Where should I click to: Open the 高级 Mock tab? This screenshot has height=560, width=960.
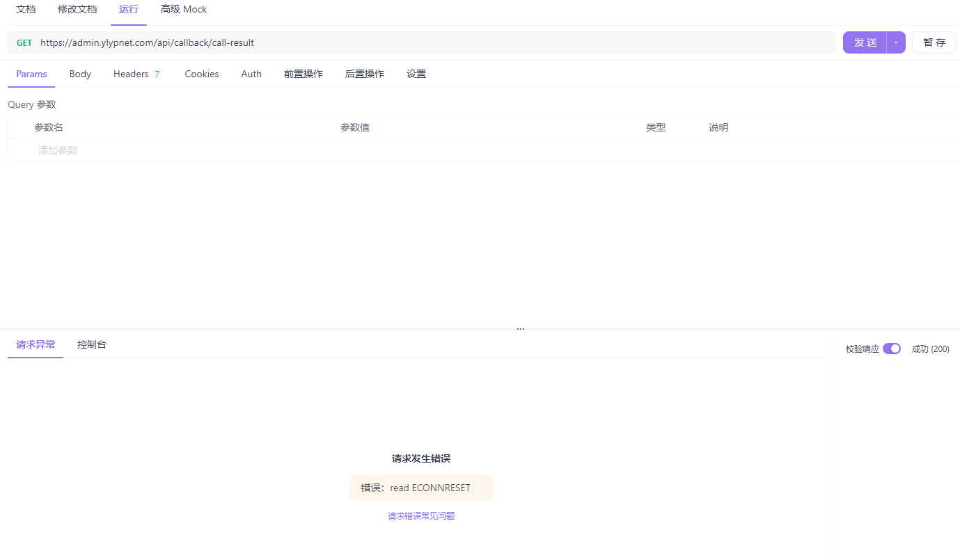[184, 9]
